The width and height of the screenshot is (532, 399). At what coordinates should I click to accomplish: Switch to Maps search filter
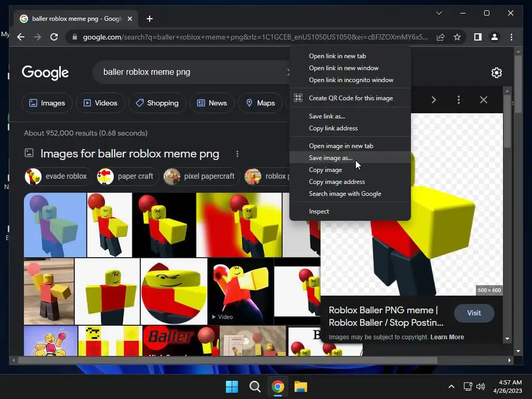[260, 103]
